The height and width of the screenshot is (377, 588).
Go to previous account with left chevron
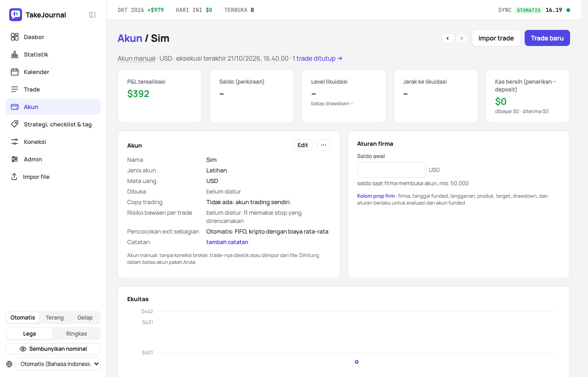pos(448,38)
